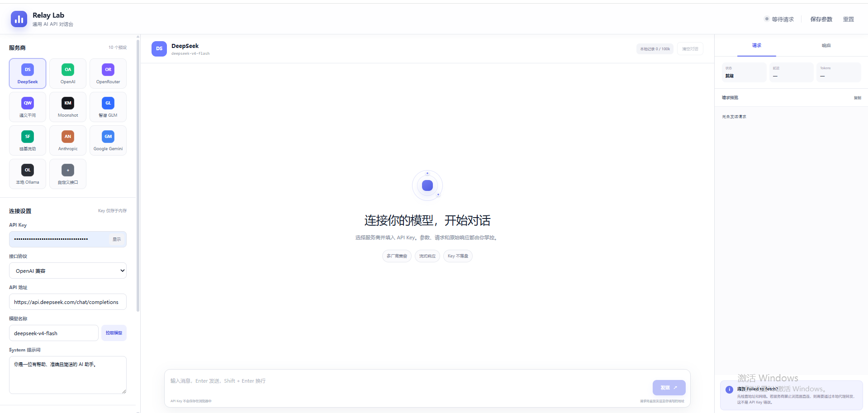Screen dimensions: 868x413
Task: Click the Tokens stat card
Action: (839, 72)
